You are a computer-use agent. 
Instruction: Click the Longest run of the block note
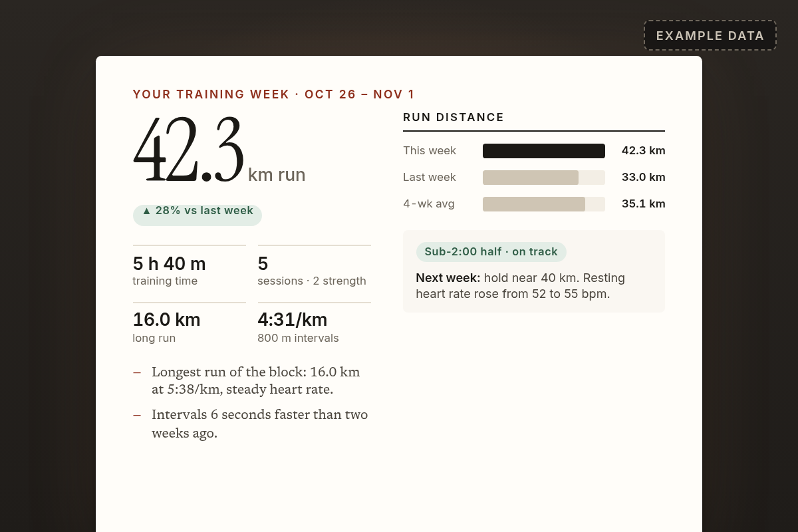[256, 380]
